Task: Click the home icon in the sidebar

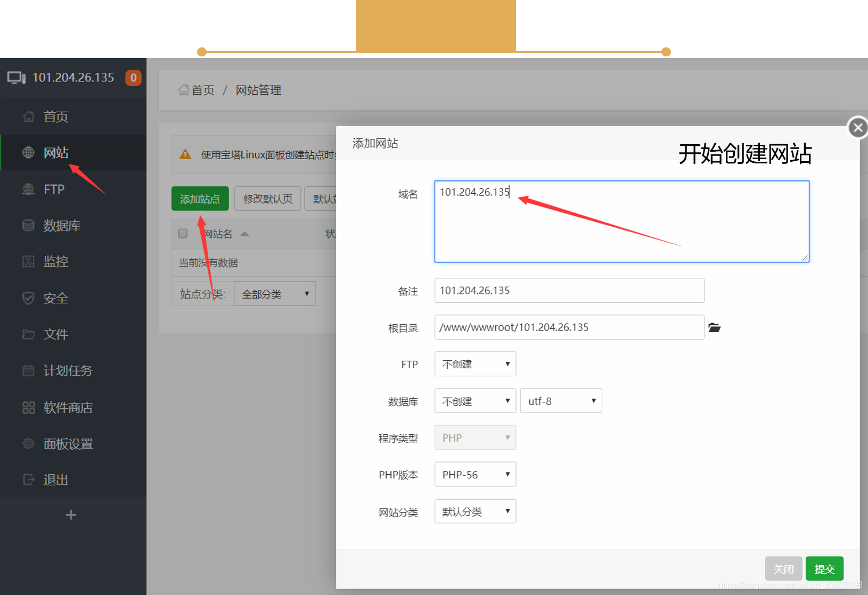Action: 29,117
